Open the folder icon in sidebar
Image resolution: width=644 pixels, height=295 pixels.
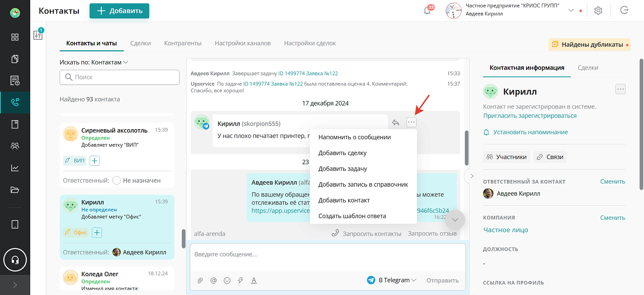click(x=15, y=190)
